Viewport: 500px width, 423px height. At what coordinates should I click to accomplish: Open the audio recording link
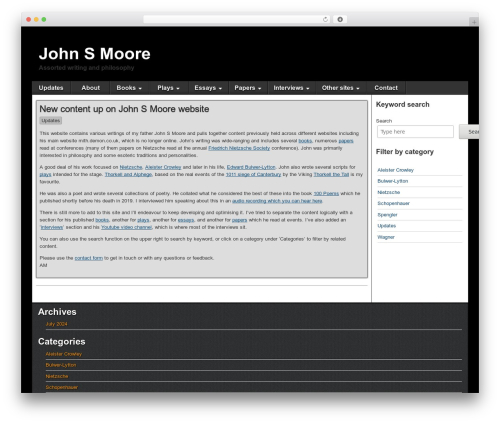coord(277,201)
